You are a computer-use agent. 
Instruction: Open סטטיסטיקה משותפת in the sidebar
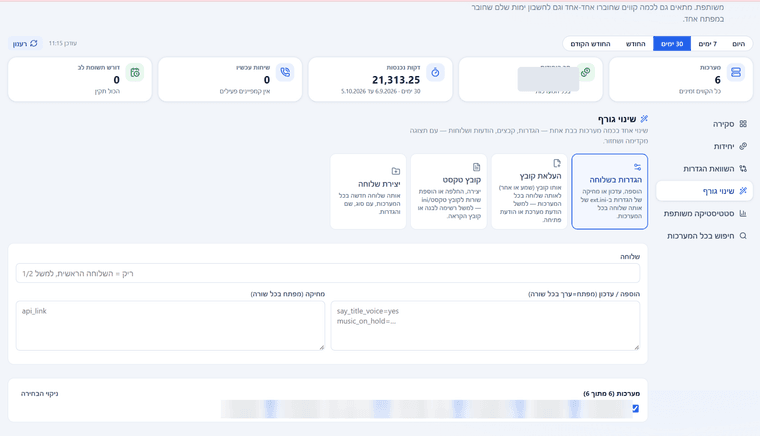tap(704, 213)
